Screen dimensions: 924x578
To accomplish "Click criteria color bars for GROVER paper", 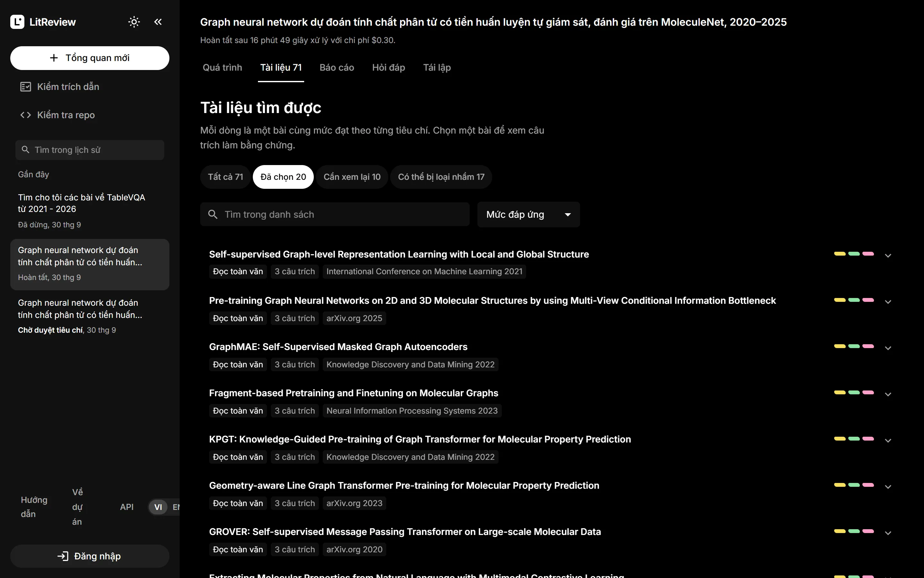I will [x=854, y=531].
